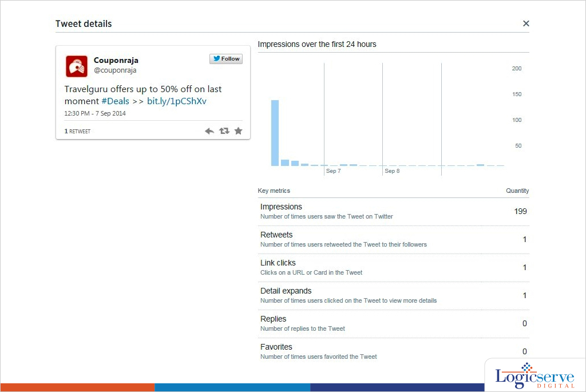This screenshot has width=586, height=392.
Task: Click the Follow button
Action: [226, 59]
